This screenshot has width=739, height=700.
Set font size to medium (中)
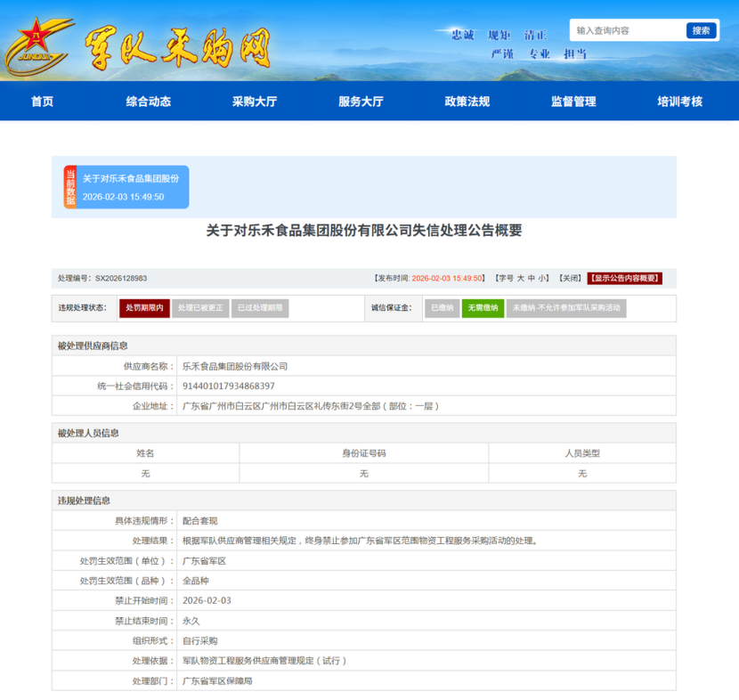coord(532,278)
